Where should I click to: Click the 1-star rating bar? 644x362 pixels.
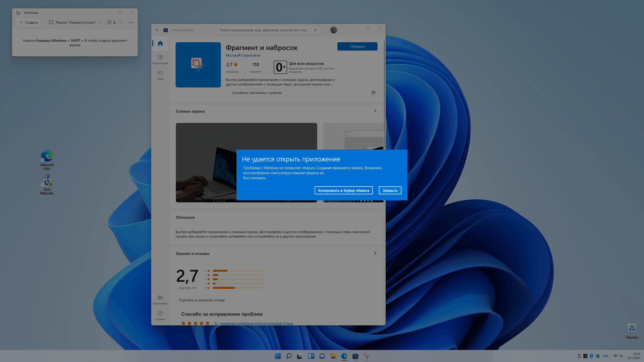238,288
